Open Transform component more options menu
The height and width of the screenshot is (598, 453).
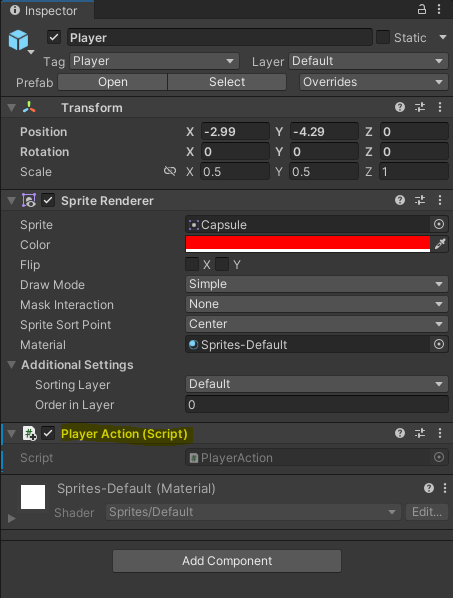(x=440, y=107)
